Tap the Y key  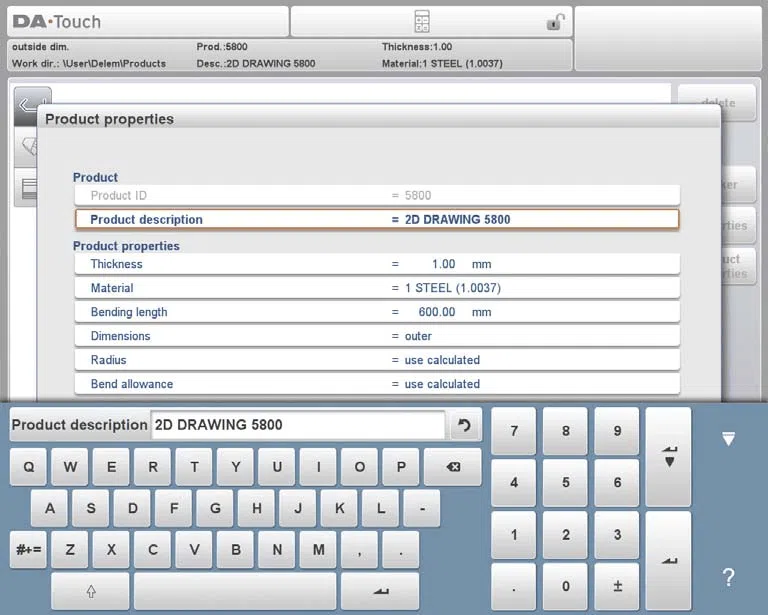click(236, 467)
